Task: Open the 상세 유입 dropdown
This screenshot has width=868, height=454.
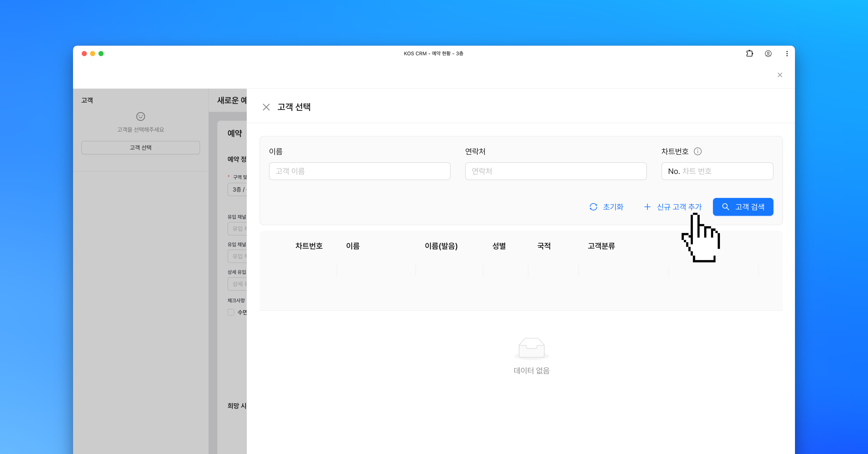Action: pyautogui.click(x=238, y=284)
